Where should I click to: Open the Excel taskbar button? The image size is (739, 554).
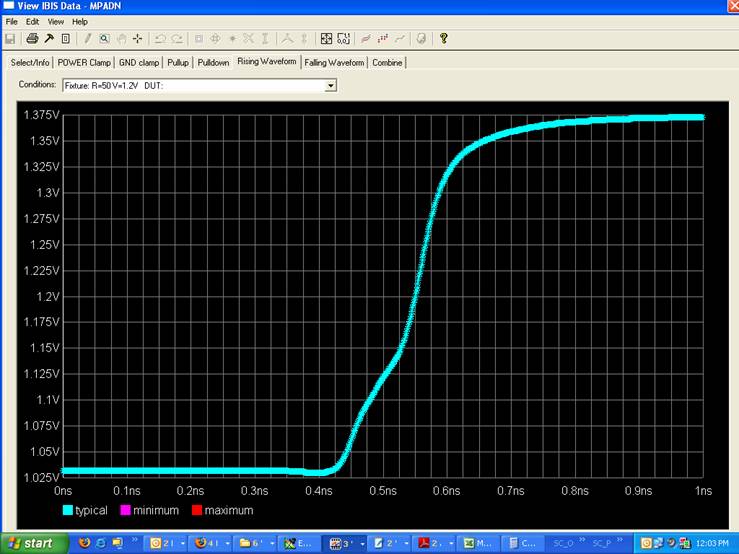point(479,543)
